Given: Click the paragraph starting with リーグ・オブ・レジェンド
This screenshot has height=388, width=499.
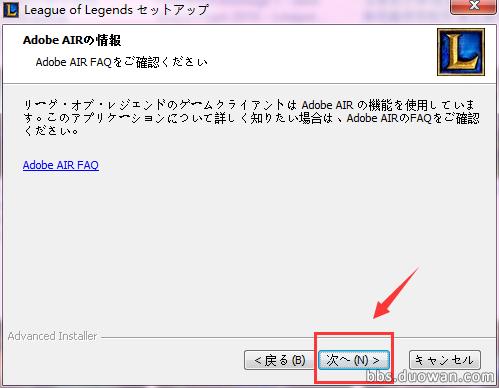Looking at the screenshot, I should coord(251,118).
